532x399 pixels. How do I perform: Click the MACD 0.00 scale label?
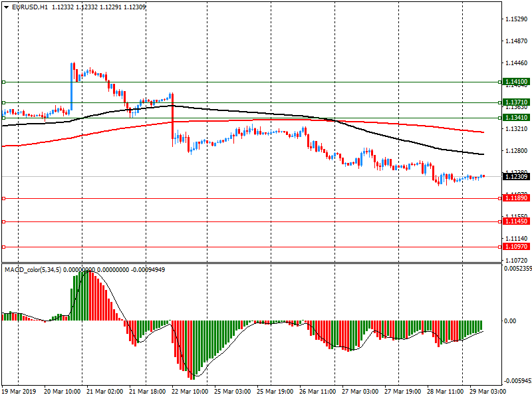click(x=510, y=321)
